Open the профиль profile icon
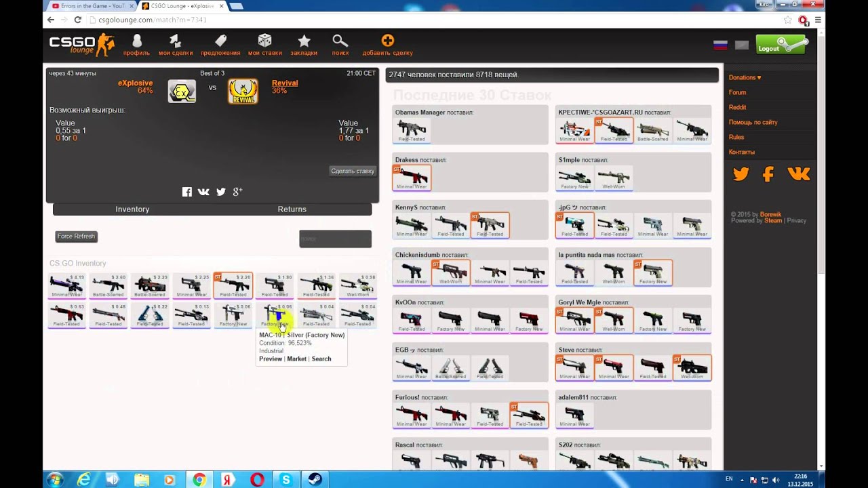Screen dimensions: 868x488 (136, 41)
